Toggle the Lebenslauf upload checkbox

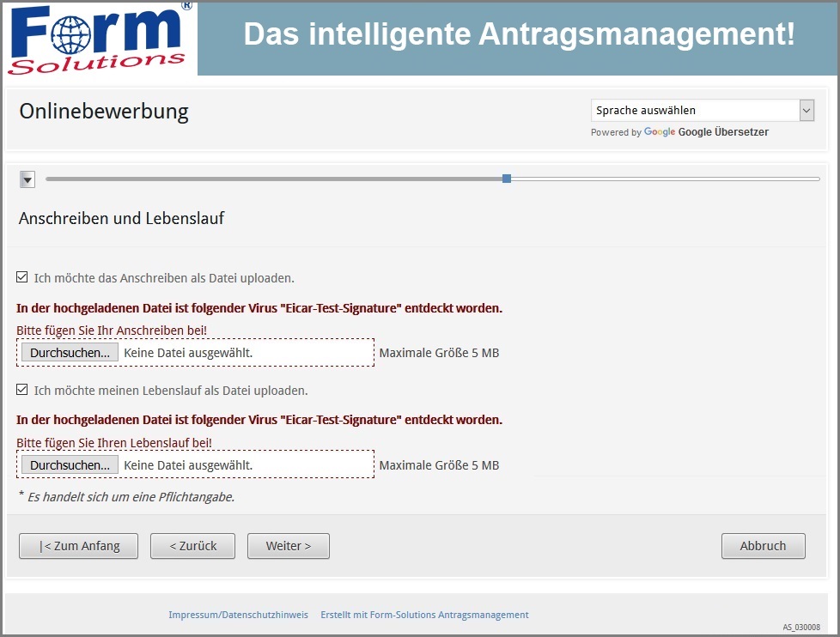(x=22, y=390)
